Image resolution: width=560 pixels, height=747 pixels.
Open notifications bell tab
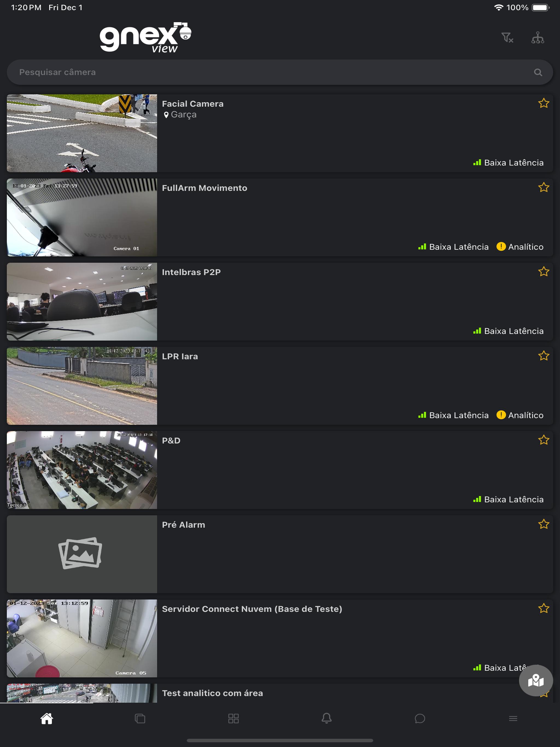[x=326, y=718]
